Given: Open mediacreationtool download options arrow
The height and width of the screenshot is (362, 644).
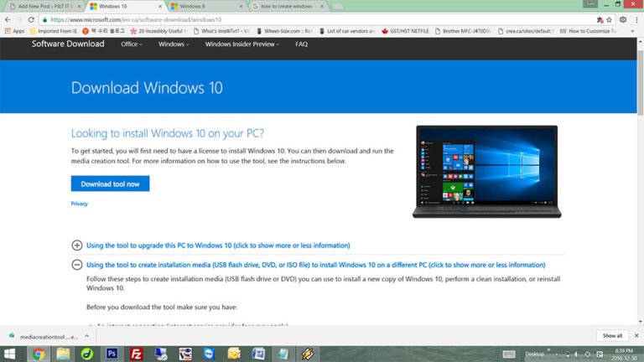Looking at the screenshot, I should pos(86,336).
